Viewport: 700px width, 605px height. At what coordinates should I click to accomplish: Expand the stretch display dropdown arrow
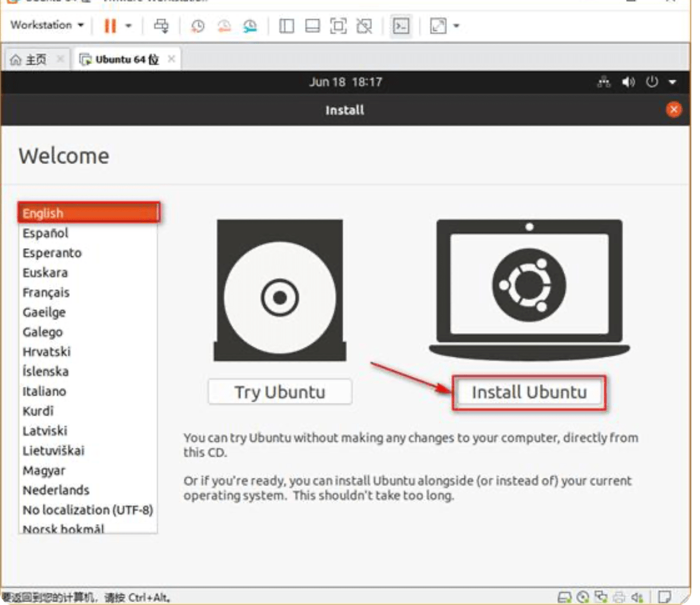click(456, 26)
